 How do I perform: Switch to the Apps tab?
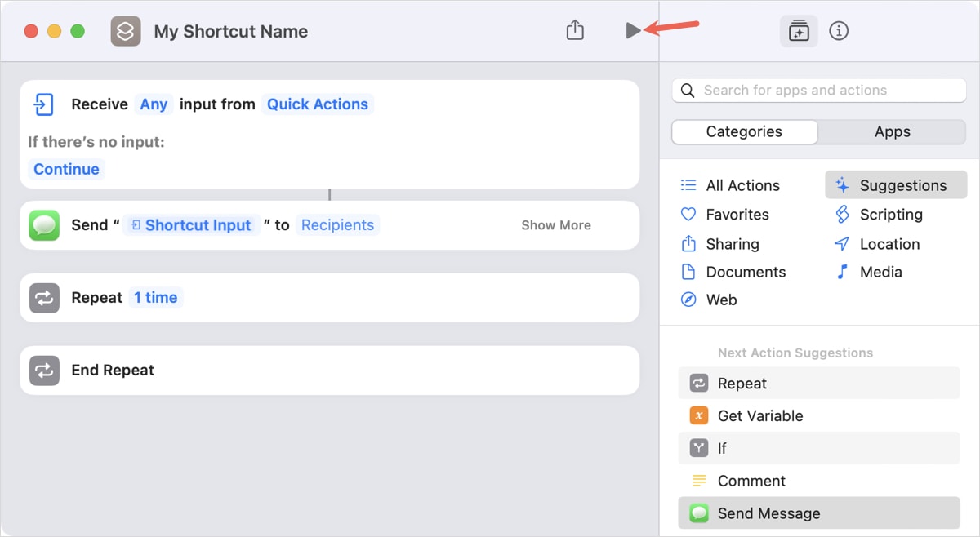click(892, 131)
